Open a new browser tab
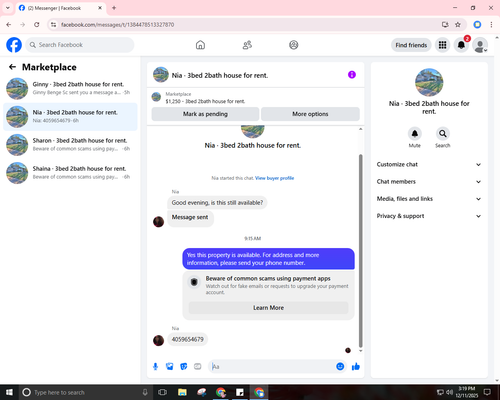The image size is (500, 400). 114,8
